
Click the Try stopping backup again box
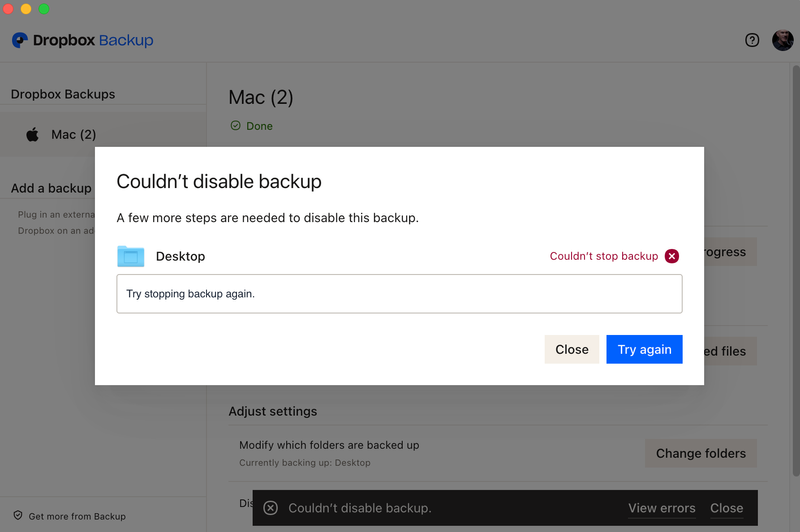point(399,294)
